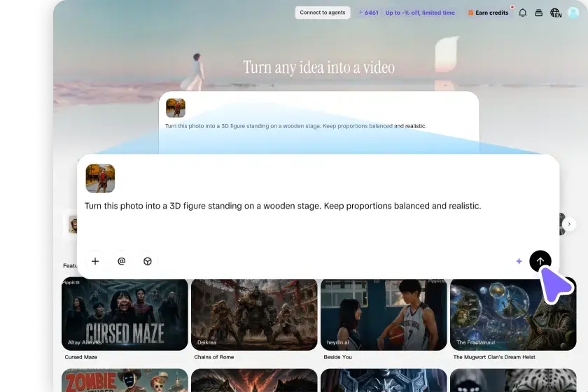Open the stacked layers icon in header
588x392 pixels.
pos(539,13)
